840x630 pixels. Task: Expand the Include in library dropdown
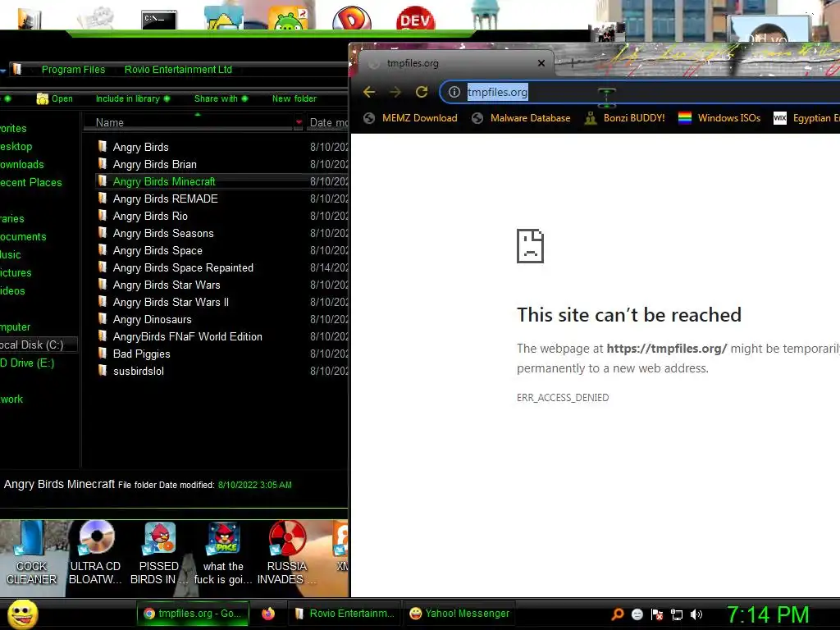[x=133, y=98]
